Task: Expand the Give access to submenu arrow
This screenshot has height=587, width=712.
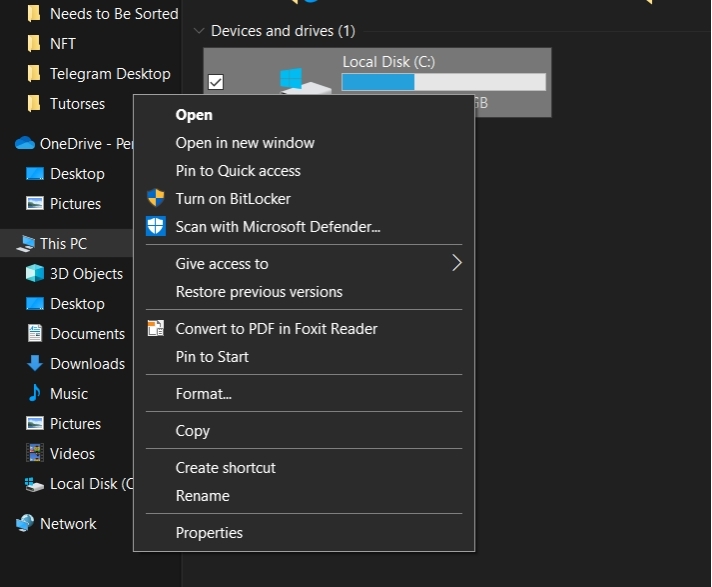Action: [457, 263]
